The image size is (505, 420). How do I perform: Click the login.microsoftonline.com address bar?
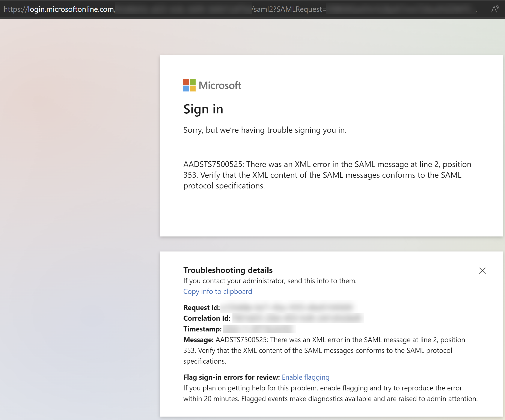pos(240,9)
